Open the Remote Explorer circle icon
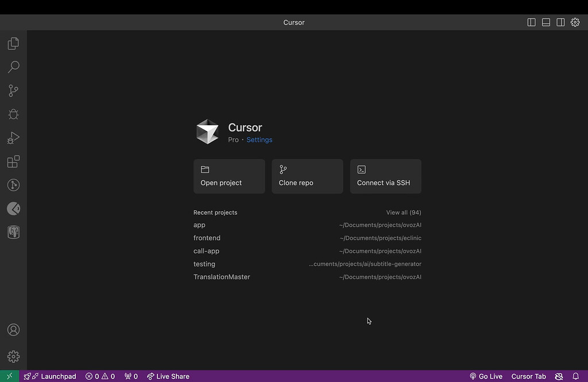Viewport: 588px width, 382px height. coord(13,184)
